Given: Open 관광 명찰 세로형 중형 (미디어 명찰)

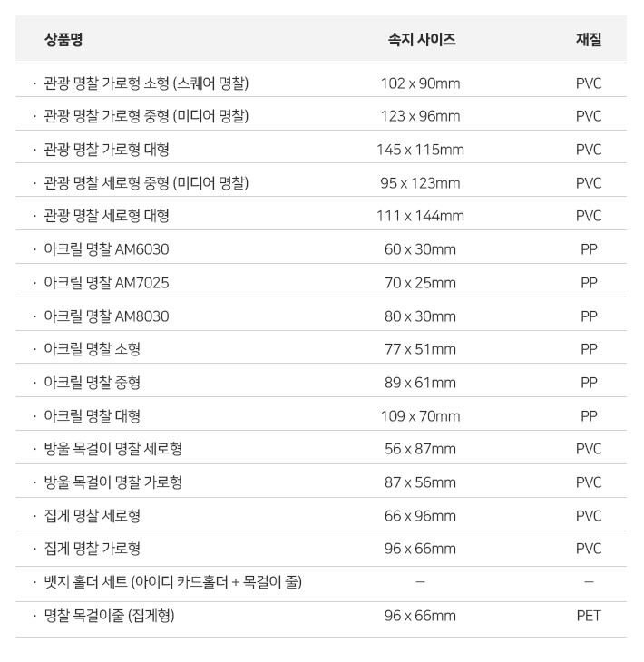Looking at the screenshot, I should (146, 183).
